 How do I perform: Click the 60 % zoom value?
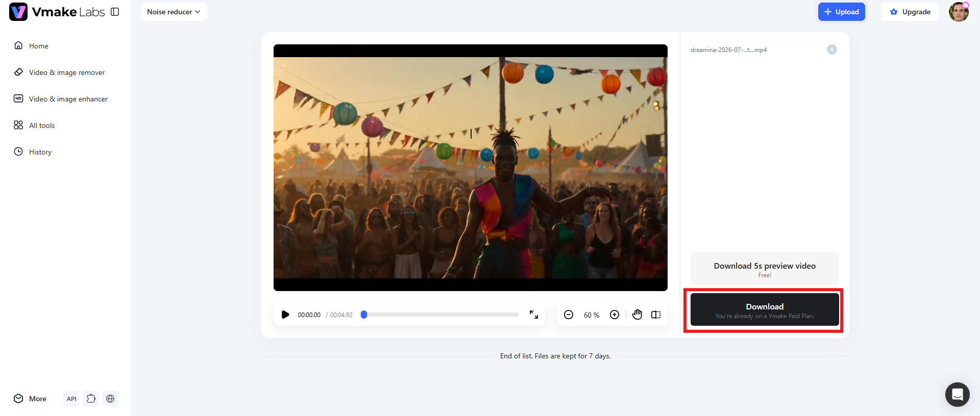click(x=592, y=315)
